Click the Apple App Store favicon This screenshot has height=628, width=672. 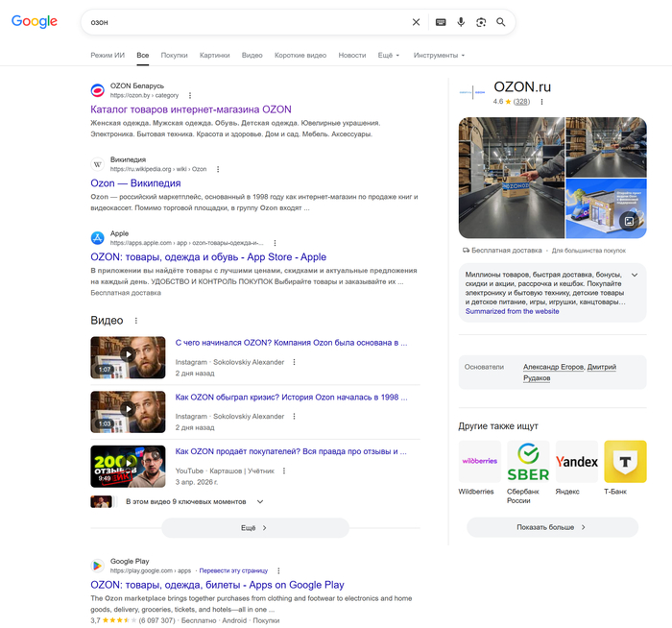97,238
